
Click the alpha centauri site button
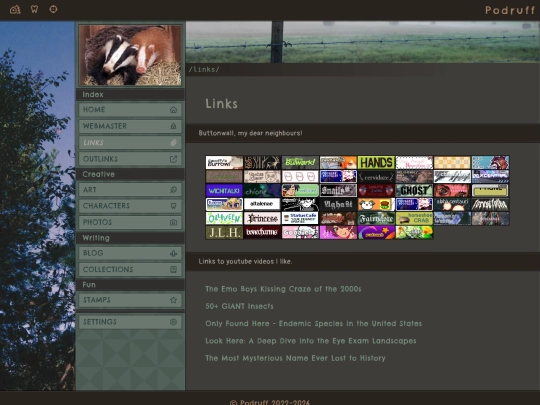pos(452,204)
